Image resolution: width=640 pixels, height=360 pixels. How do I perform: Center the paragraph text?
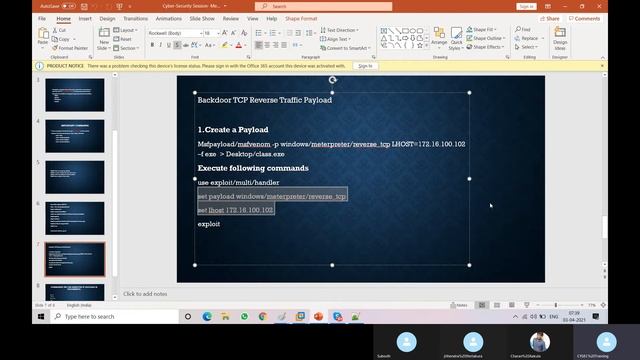click(x=267, y=45)
